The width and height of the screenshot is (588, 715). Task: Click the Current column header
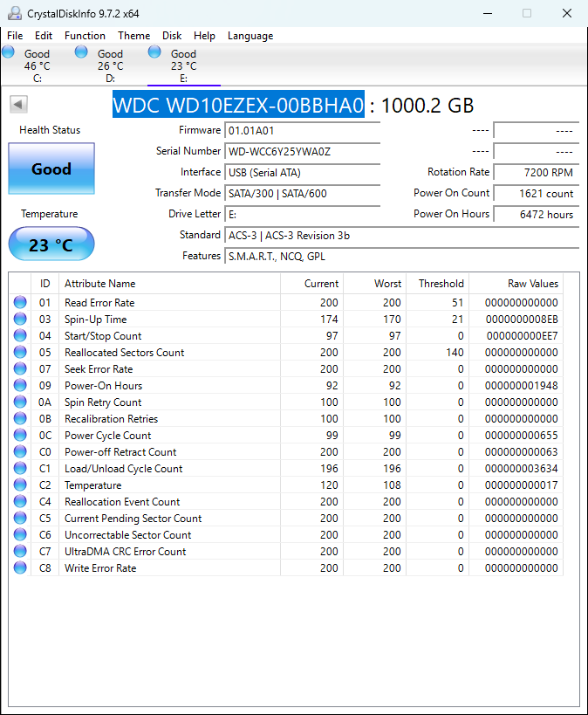pos(311,284)
